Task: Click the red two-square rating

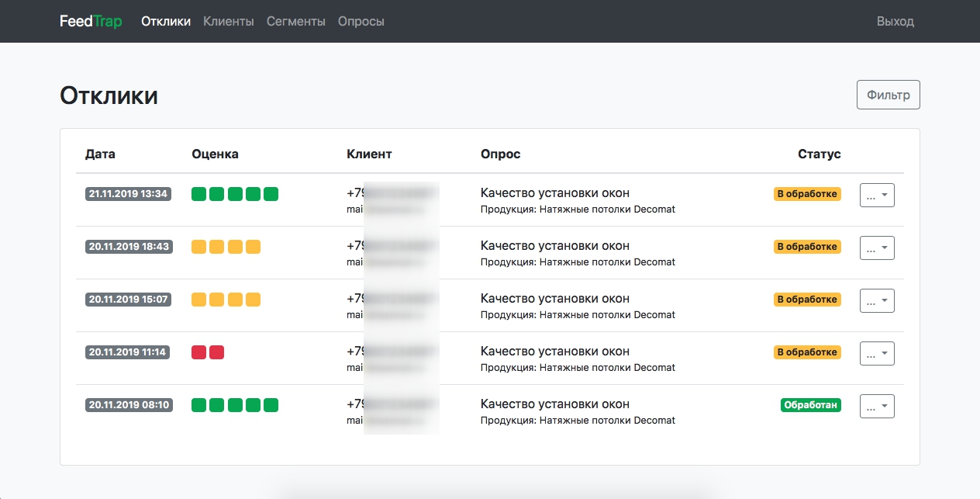Action: tap(208, 352)
